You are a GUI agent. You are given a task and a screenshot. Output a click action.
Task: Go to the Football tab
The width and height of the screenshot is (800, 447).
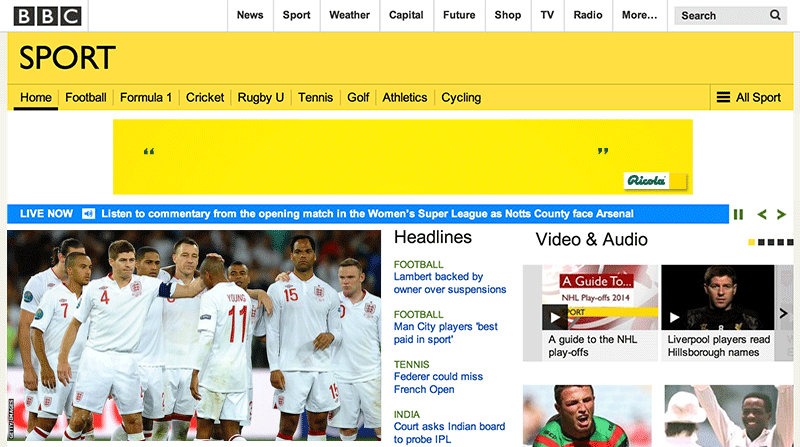coord(86,97)
